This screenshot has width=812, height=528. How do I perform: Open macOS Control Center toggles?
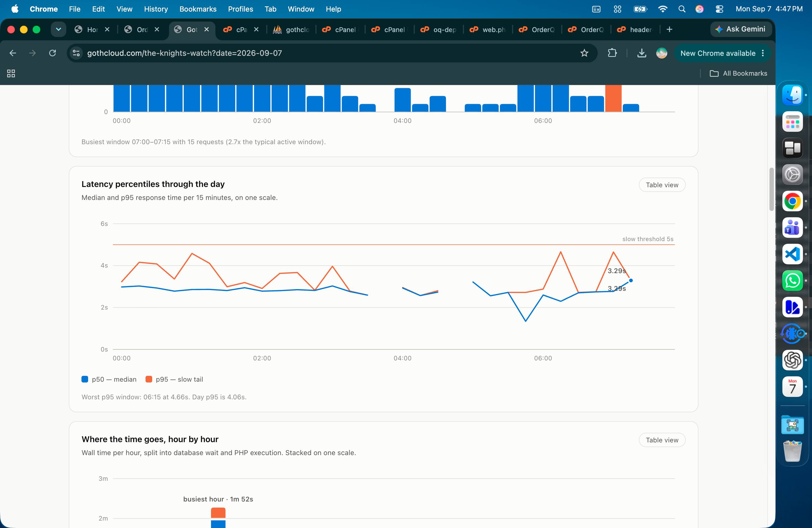click(719, 9)
